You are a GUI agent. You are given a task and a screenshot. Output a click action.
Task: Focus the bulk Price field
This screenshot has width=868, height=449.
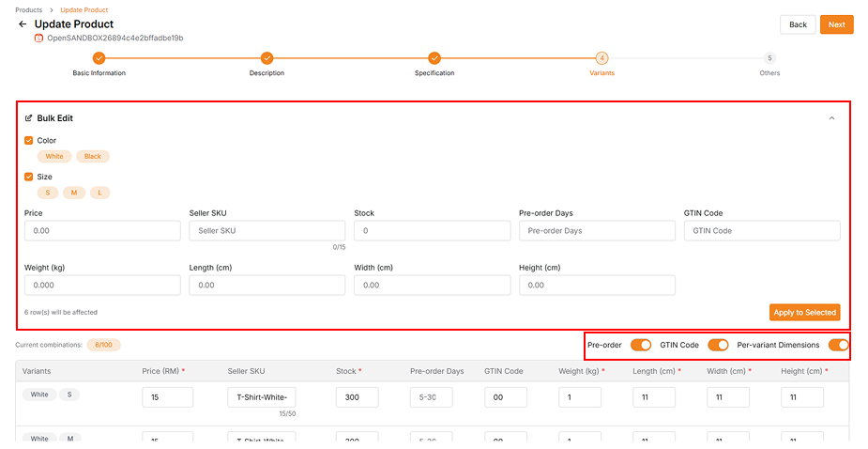pyautogui.click(x=102, y=230)
